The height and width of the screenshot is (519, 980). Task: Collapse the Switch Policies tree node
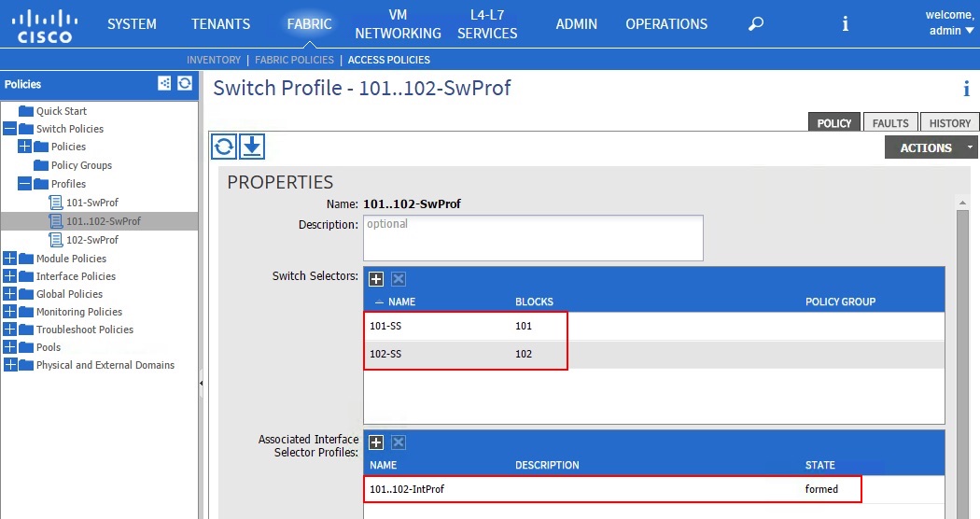pos(10,129)
